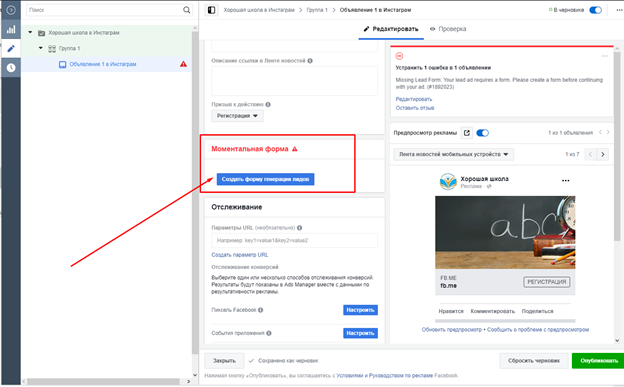Image resolution: width=624 pixels, height=387 pixels.
Task: Toggle the В черновике status switch
Action: (595, 10)
